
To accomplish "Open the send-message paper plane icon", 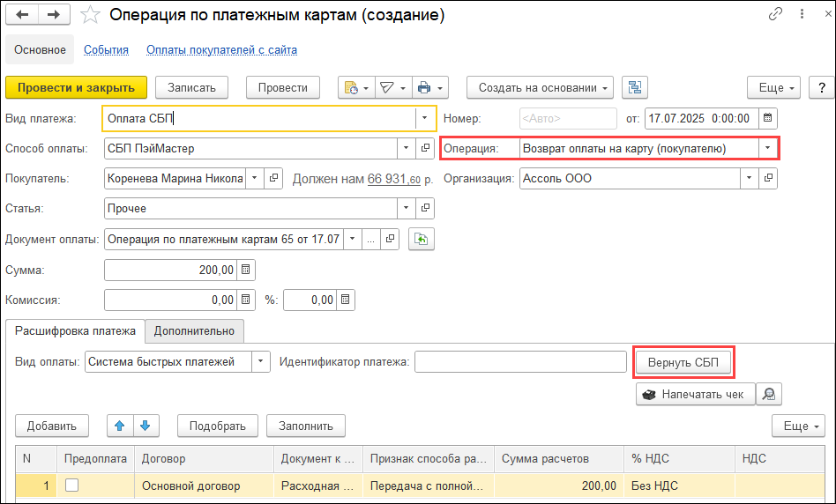I will pos(393,87).
